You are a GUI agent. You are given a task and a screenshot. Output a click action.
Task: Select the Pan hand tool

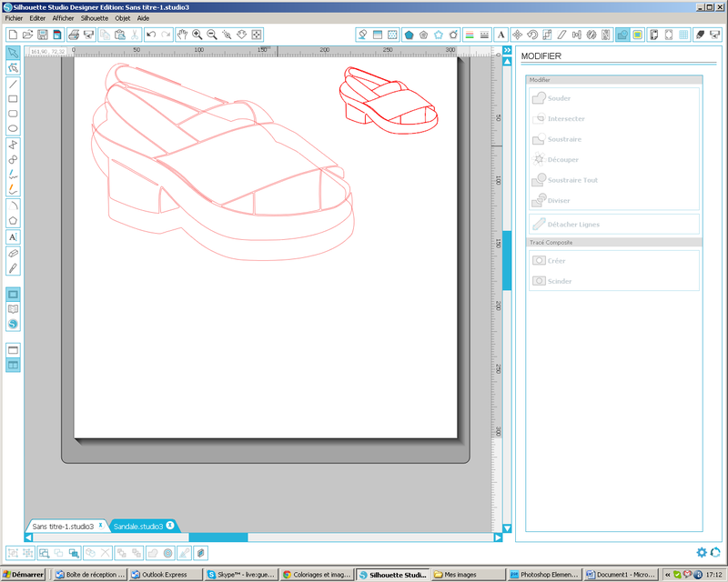point(182,35)
